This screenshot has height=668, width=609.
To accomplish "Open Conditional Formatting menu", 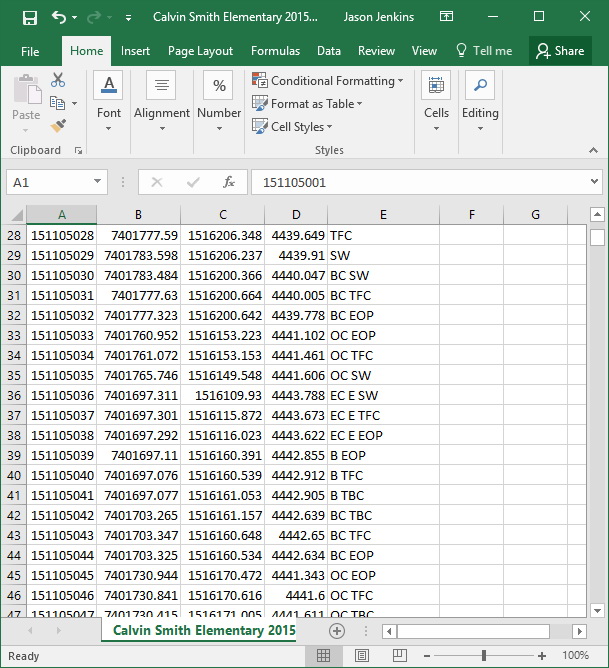I will pos(328,81).
